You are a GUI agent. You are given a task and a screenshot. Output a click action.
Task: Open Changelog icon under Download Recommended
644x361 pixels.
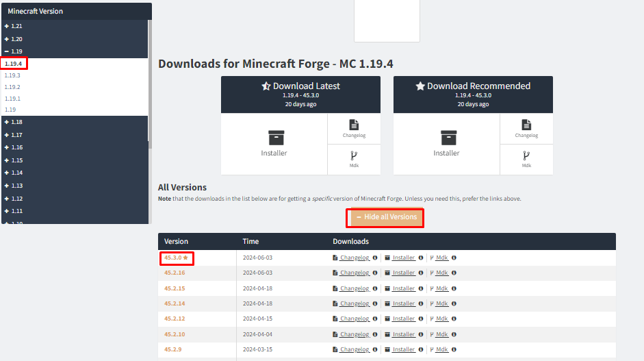[526, 125]
